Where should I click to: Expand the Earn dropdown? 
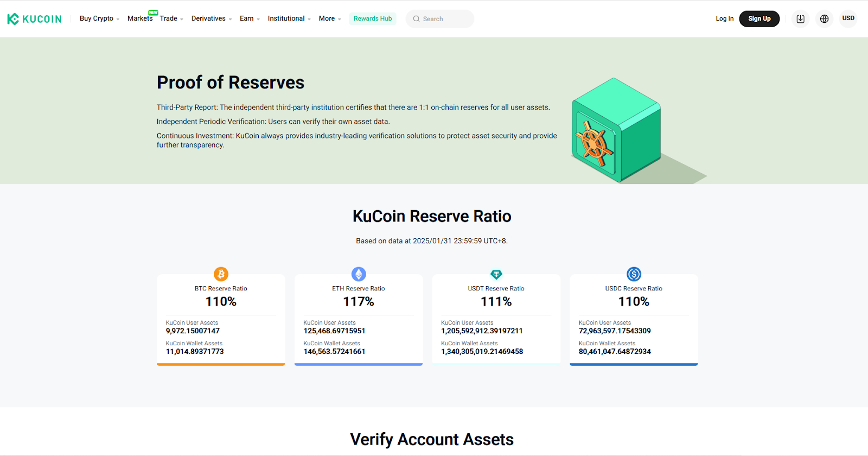coord(250,18)
